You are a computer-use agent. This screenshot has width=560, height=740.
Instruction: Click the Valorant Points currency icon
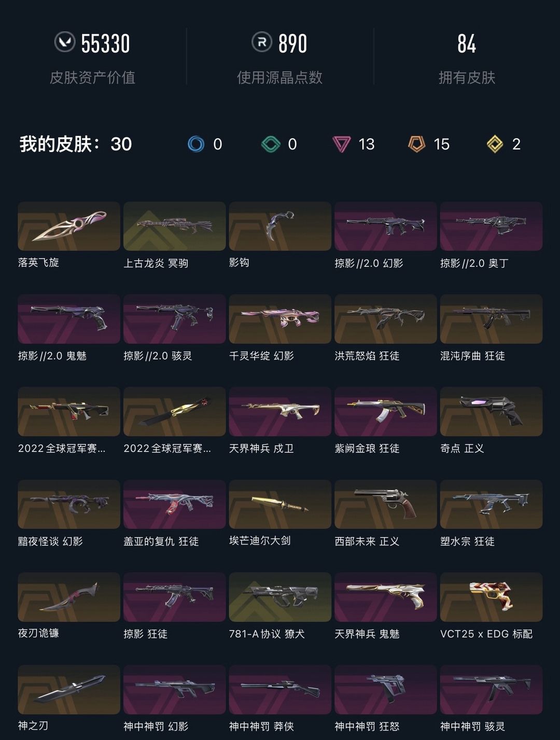(x=65, y=42)
